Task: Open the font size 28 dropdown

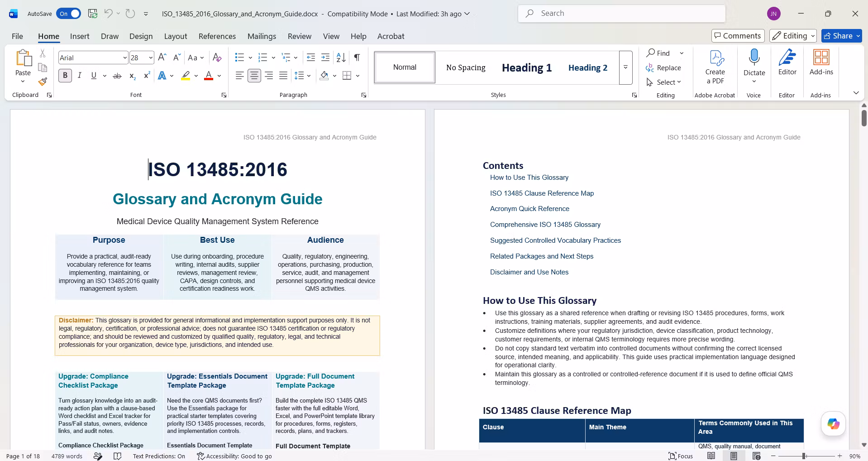Action: (x=151, y=58)
